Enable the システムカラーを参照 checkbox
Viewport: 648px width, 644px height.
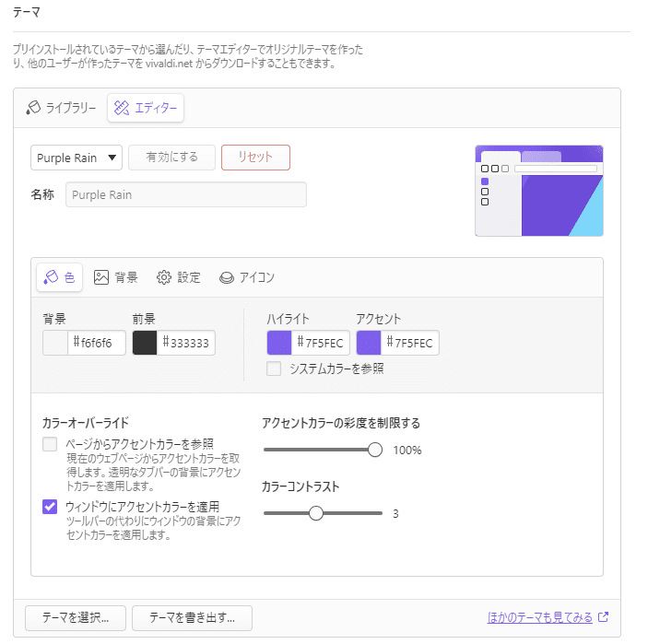274,369
